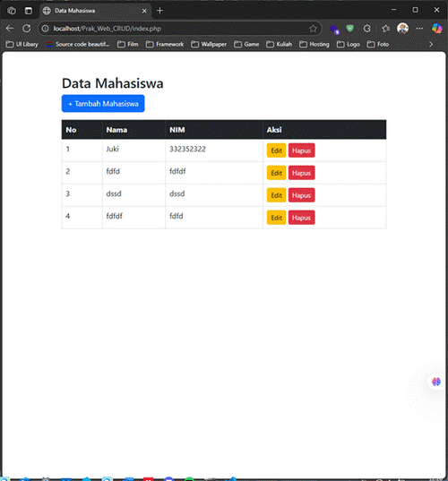Open the UI Libary bookmark folder
This screenshot has height=481, width=448.
[22, 45]
